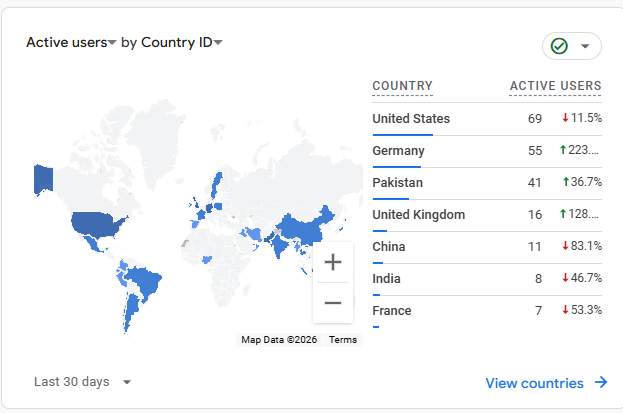
Task: Select the China country name
Action: (x=389, y=247)
